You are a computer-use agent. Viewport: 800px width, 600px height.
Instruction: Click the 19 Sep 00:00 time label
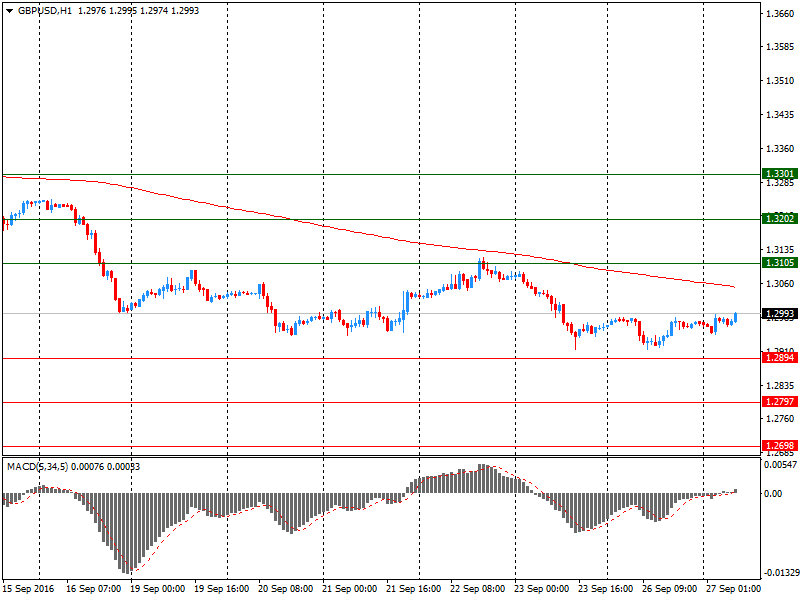tap(157, 589)
